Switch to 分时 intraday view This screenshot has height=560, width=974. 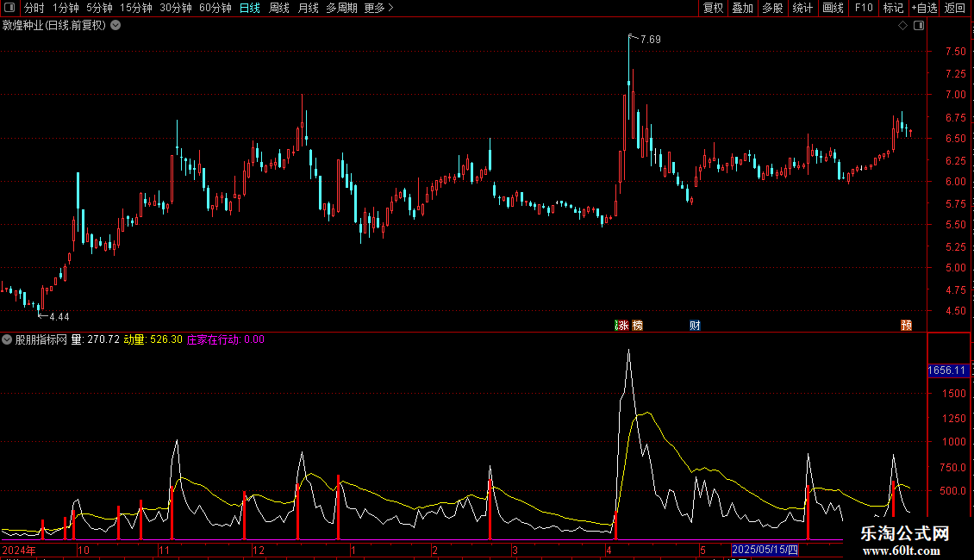(34, 8)
